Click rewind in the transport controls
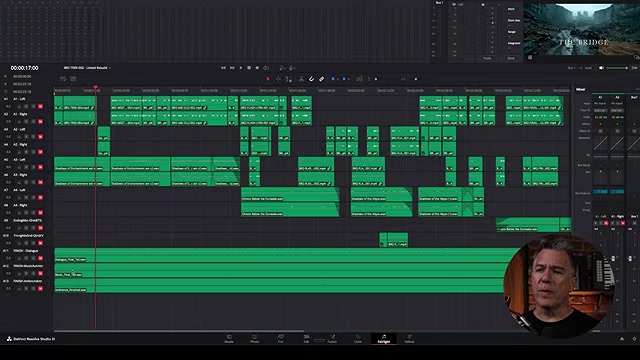This screenshot has width=640, height=360. 223,68
